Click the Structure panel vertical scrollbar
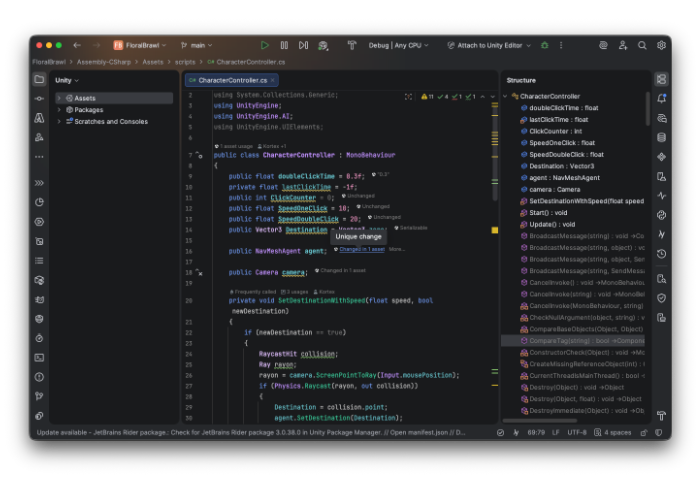Screen dimensions: 696x493 click(x=648, y=109)
